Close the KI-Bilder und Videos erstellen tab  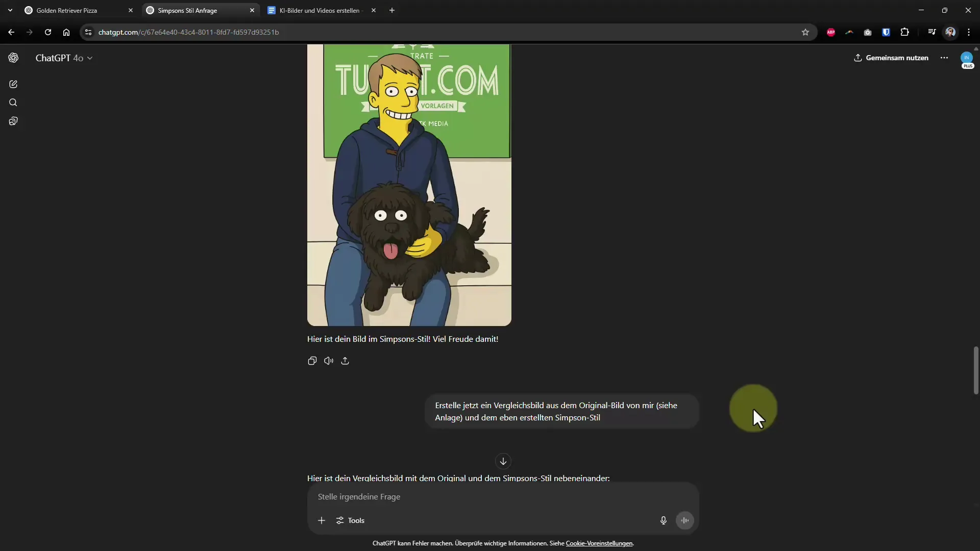click(374, 10)
